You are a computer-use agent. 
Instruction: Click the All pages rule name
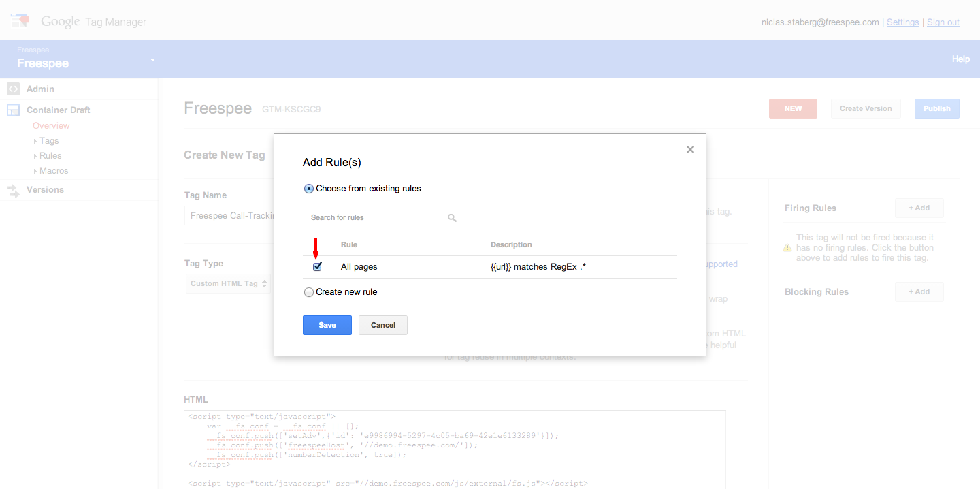(359, 267)
